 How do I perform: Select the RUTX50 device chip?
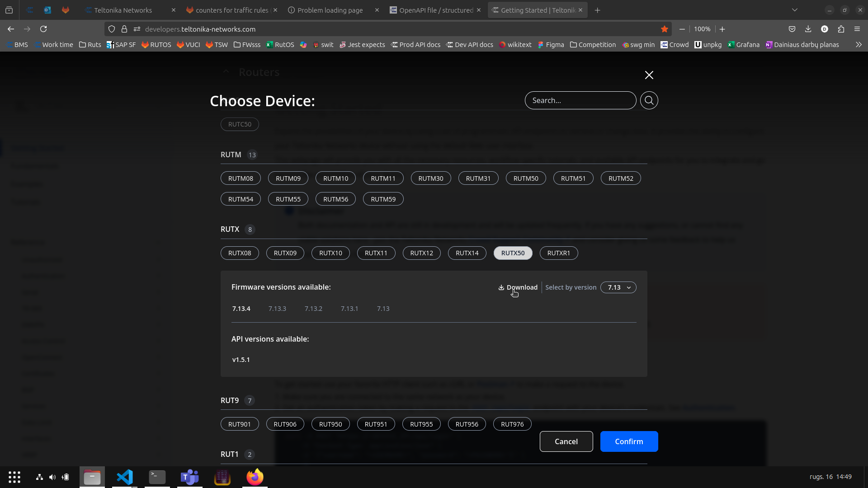click(513, 253)
